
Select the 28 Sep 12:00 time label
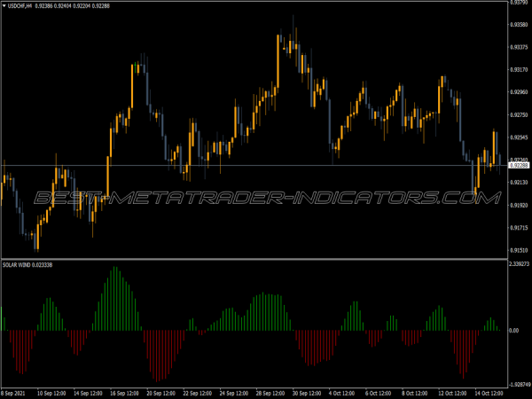pyautogui.click(x=270, y=393)
